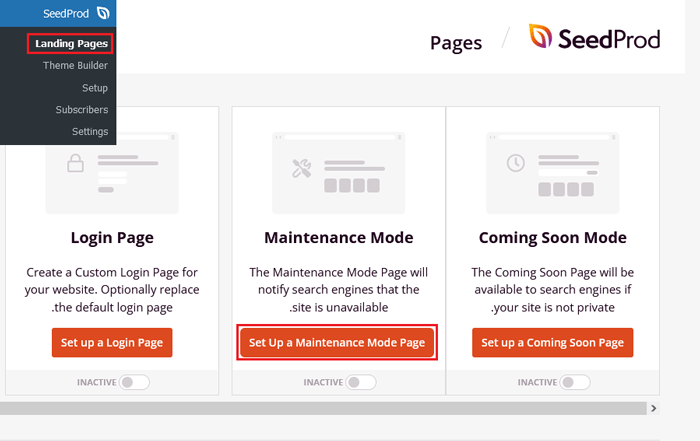Click the SeedProd logo beside Pages heading
This screenshot has width=700, height=441.
click(x=594, y=37)
